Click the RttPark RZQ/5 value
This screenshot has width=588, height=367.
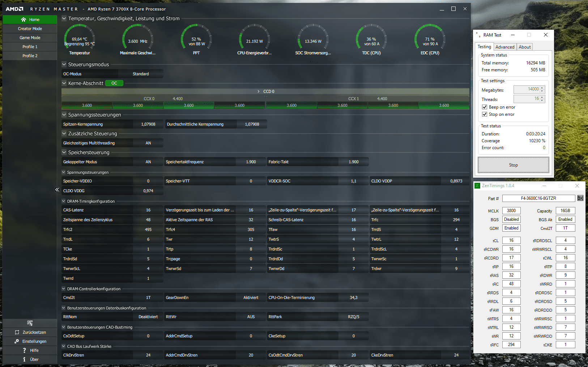tap(354, 317)
